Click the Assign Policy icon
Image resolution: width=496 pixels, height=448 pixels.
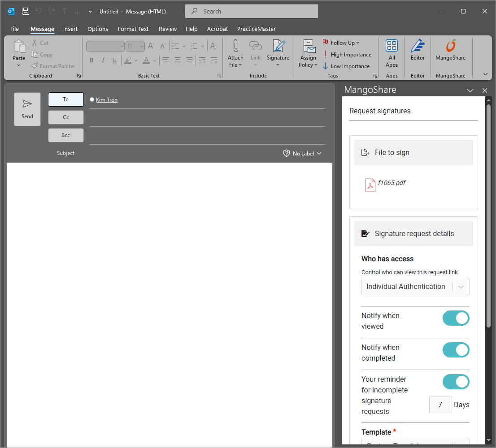pyautogui.click(x=309, y=47)
